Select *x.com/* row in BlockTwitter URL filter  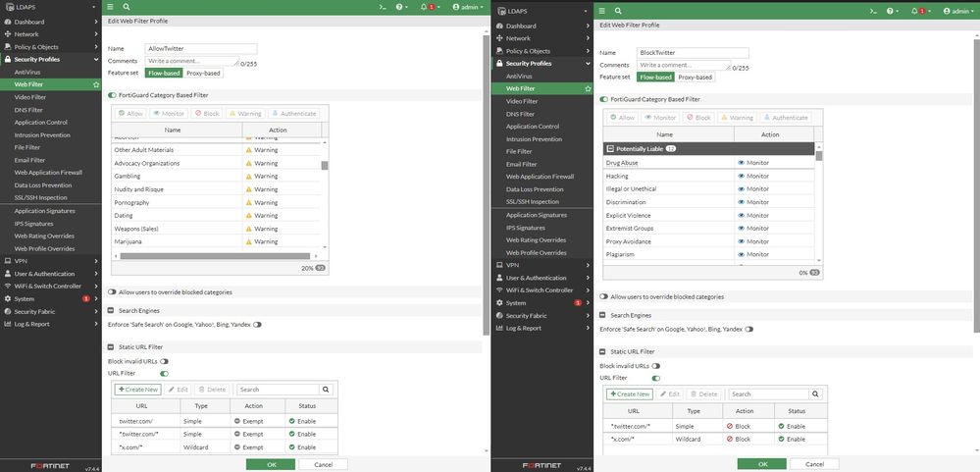(x=715, y=440)
